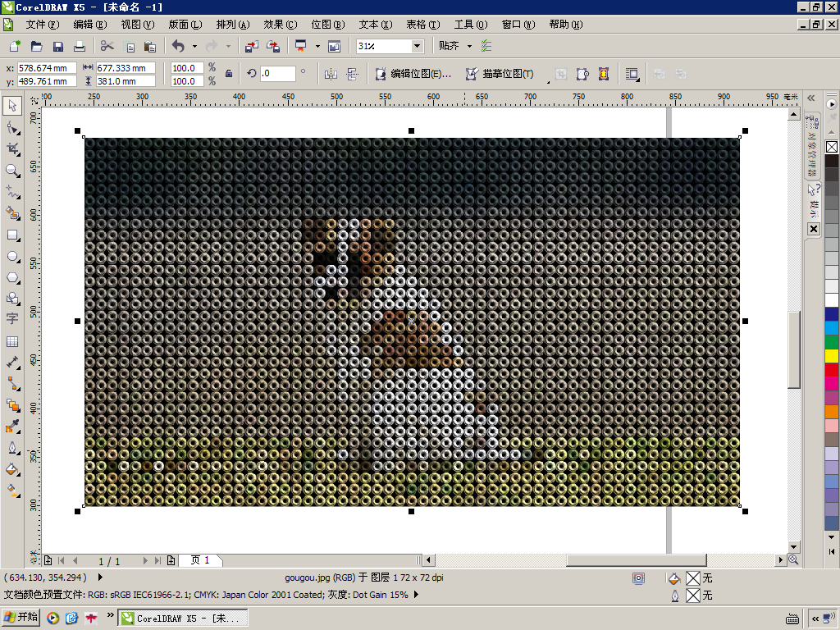Screen dimensions: 840x630
Task: Expand cursor coordinates arrow in status bar
Action: coord(100,577)
